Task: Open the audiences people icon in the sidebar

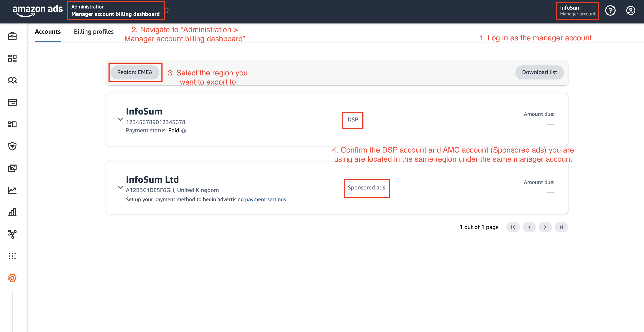Action: pyautogui.click(x=12, y=80)
